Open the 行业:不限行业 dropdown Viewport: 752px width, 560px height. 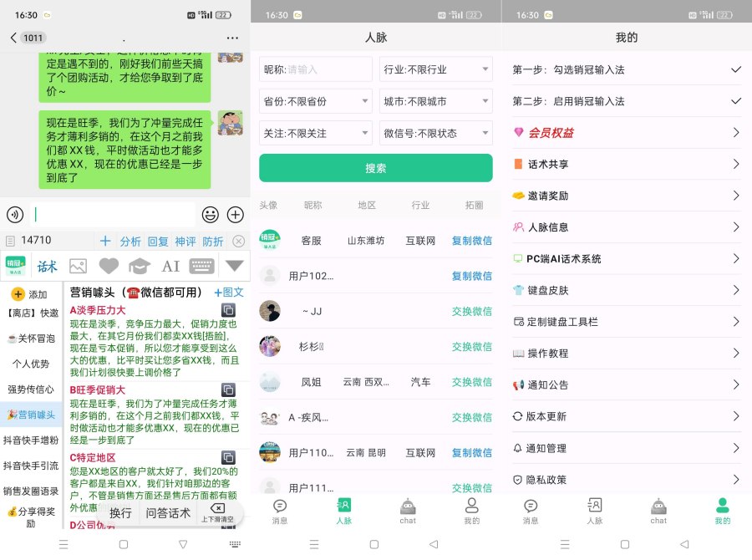435,69
